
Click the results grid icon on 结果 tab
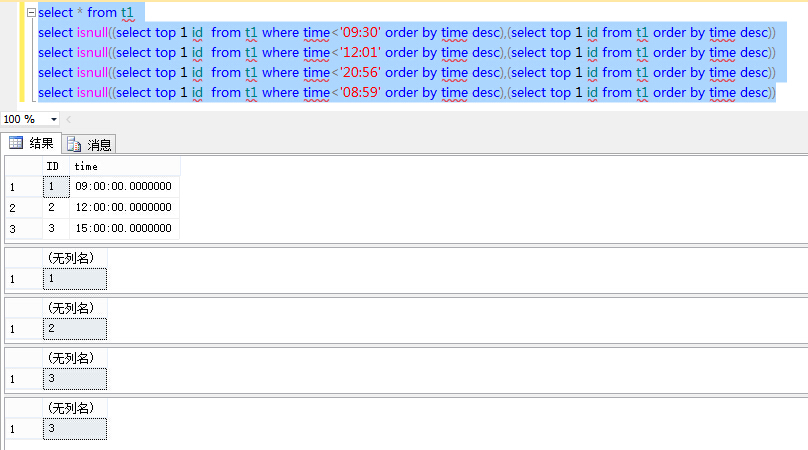pyautogui.click(x=16, y=143)
